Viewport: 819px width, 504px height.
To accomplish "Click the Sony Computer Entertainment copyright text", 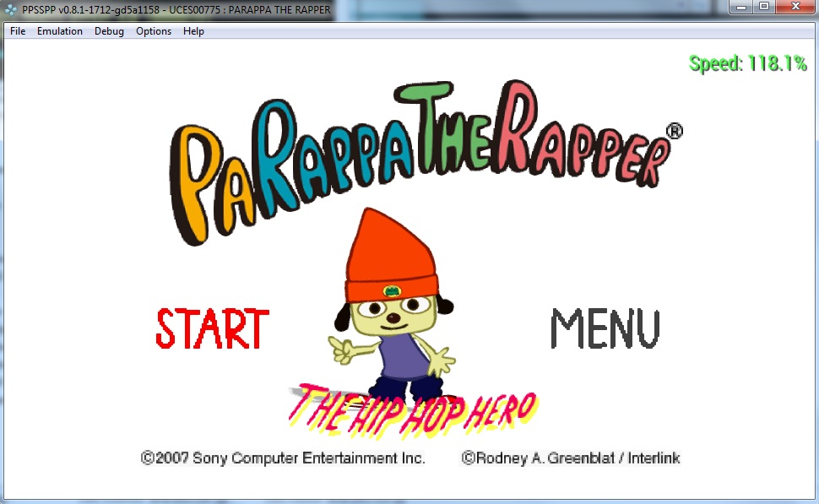I will tap(283, 458).
